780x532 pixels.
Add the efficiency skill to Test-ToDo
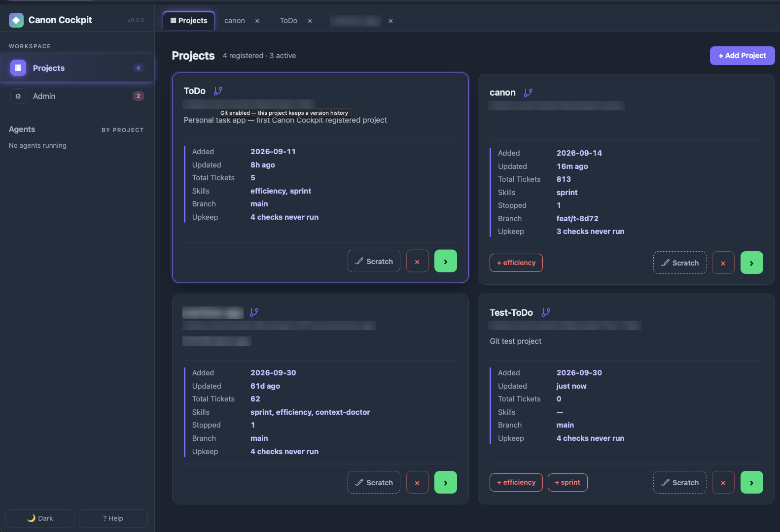coord(516,482)
